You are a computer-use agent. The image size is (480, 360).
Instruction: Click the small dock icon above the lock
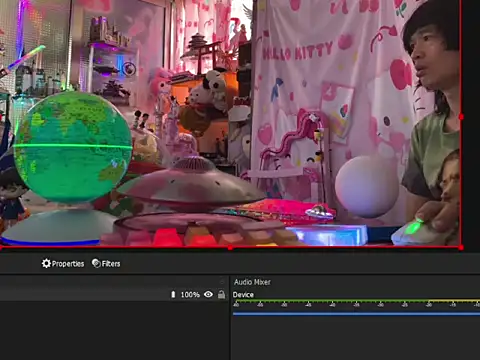coord(222,282)
